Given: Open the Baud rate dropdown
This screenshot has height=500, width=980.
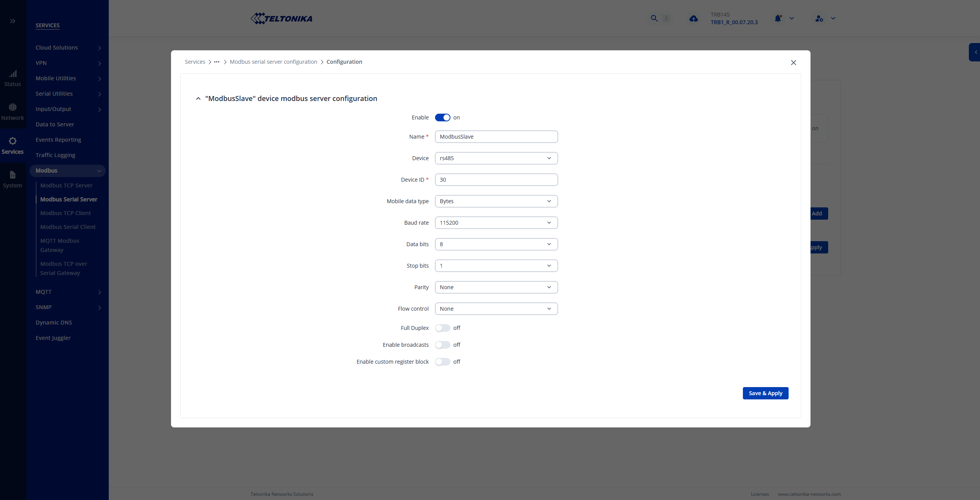Looking at the screenshot, I should click(x=496, y=223).
